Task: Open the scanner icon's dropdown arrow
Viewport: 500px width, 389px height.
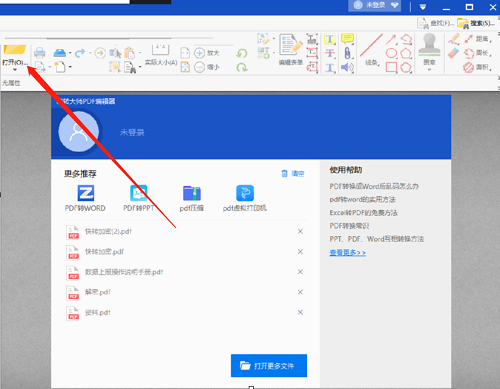Action: coord(70,53)
